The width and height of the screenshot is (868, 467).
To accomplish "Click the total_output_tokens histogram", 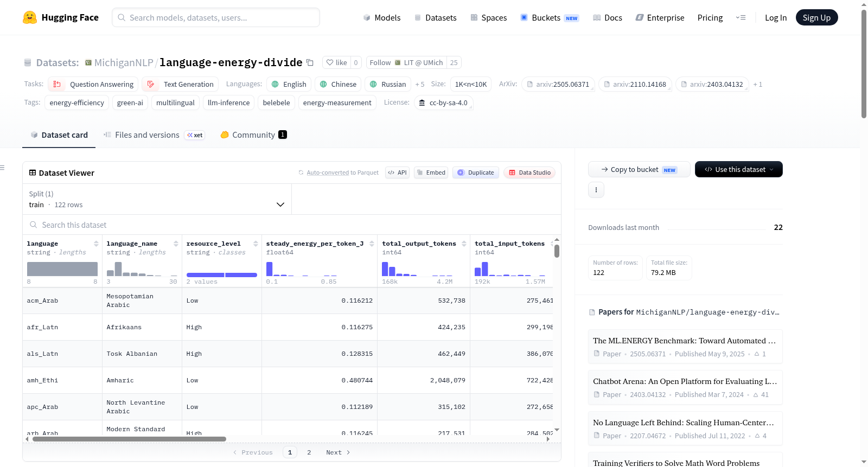I will 417,268.
